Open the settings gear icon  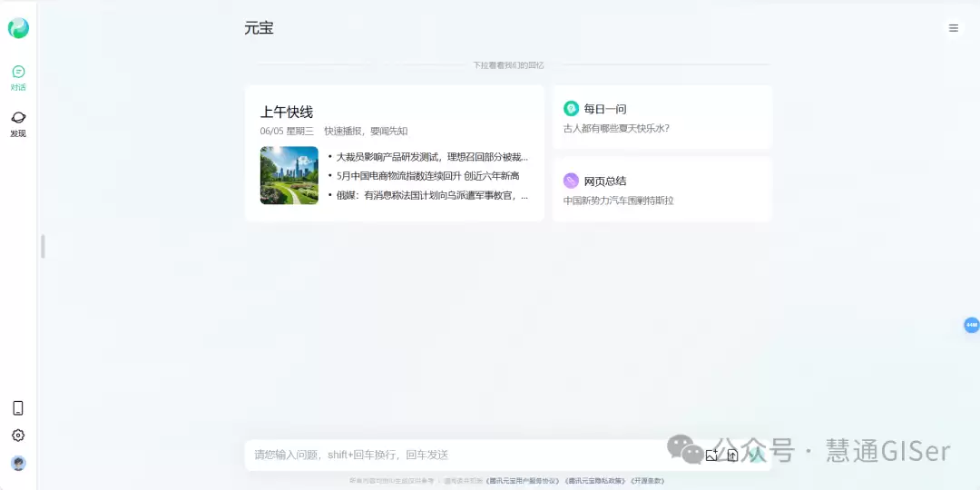(x=18, y=436)
